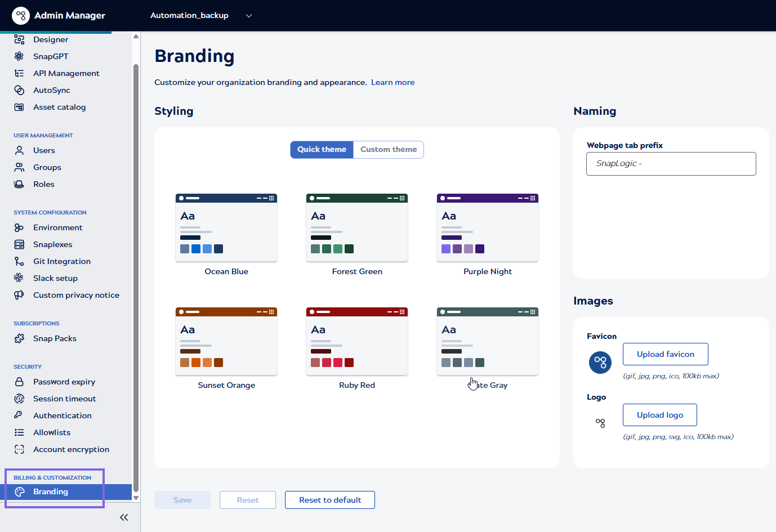The width and height of the screenshot is (776, 532).
Task: Click the Groups icon
Action: click(19, 167)
